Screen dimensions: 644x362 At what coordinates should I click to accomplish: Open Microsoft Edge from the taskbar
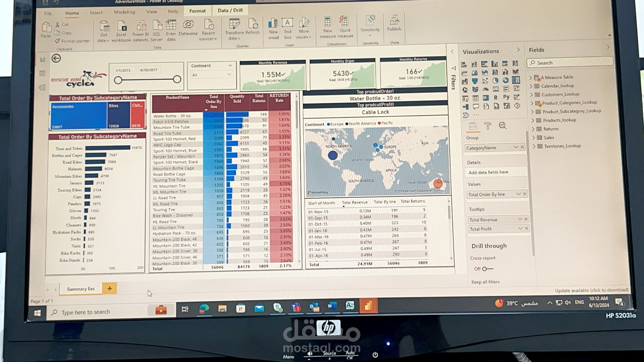click(x=204, y=309)
